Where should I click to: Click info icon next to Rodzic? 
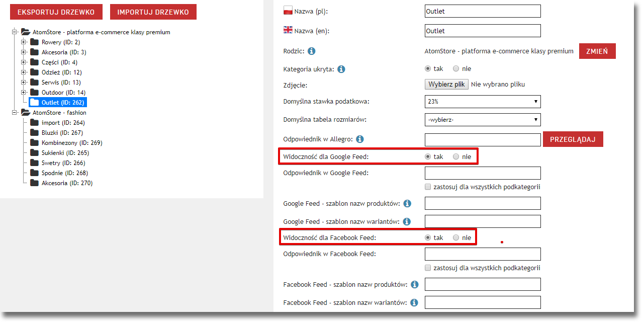point(311,51)
